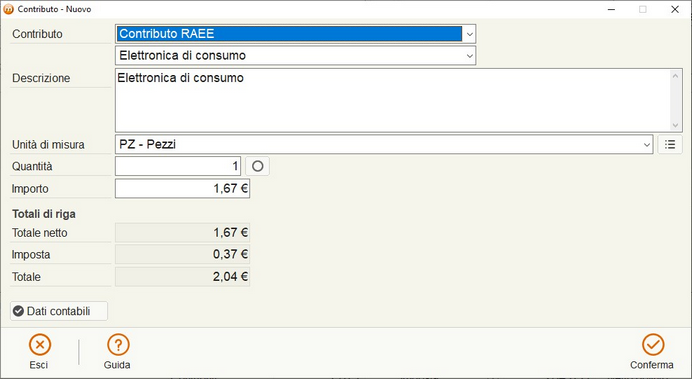The height and width of the screenshot is (379, 692).
Task: Focus the Quantità input field
Action: (x=178, y=166)
